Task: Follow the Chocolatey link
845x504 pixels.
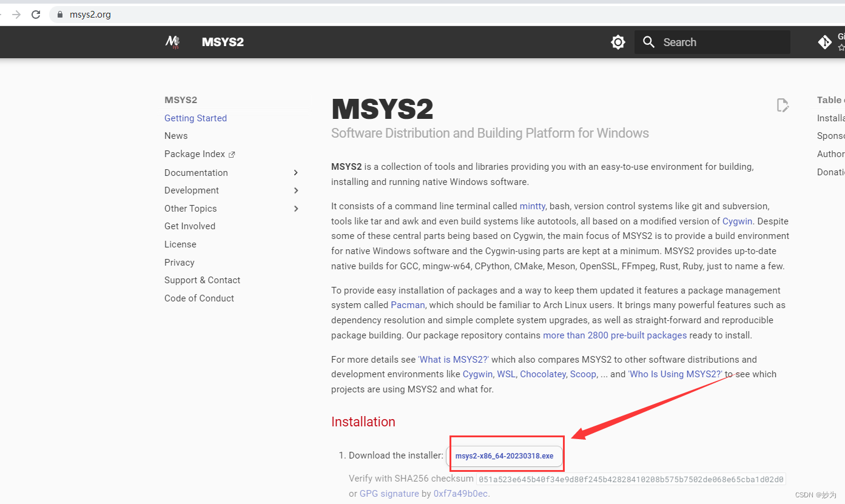Action: (x=543, y=374)
